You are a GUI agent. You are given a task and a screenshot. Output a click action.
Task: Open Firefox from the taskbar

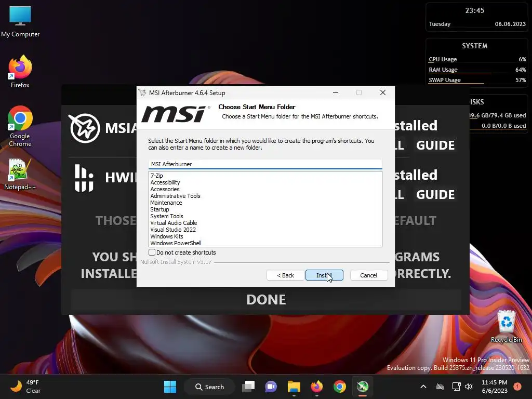coord(316,387)
